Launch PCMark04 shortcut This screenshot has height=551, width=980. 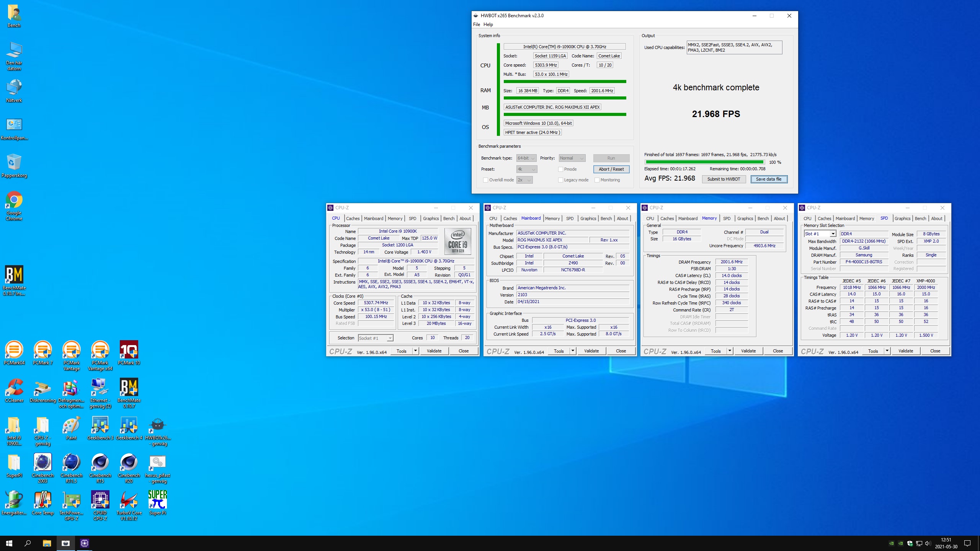click(14, 353)
